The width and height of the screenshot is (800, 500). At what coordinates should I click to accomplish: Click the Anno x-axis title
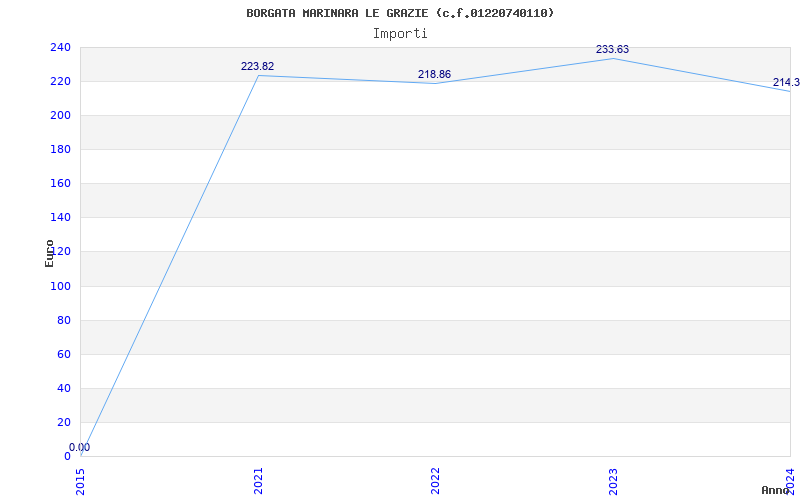click(775, 490)
